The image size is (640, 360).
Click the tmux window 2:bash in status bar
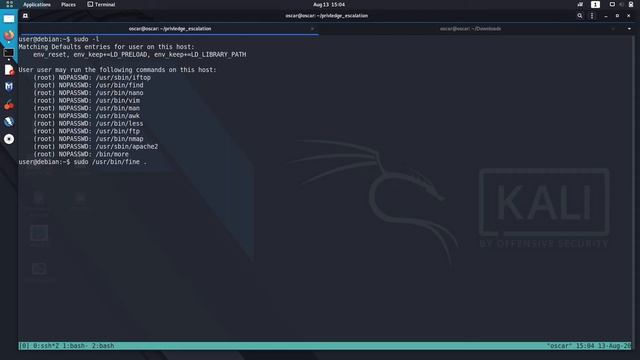point(103,346)
